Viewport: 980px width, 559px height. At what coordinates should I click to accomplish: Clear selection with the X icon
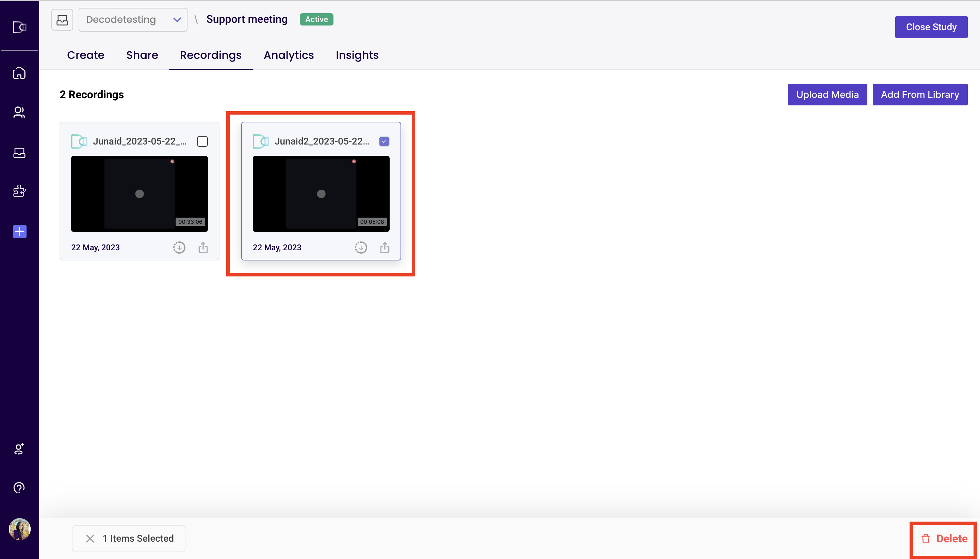tap(90, 539)
